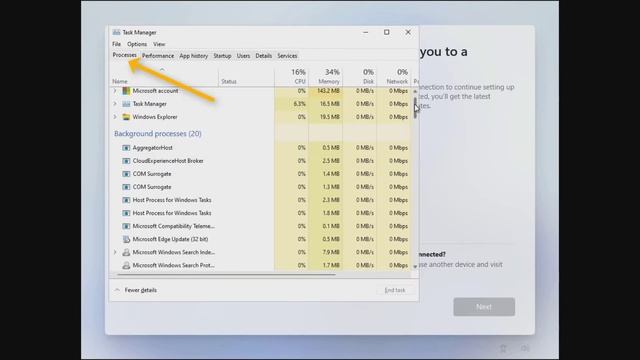This screenshot has height=360, width=640.
Task: Open the File menu
Action: click(116, 44)
